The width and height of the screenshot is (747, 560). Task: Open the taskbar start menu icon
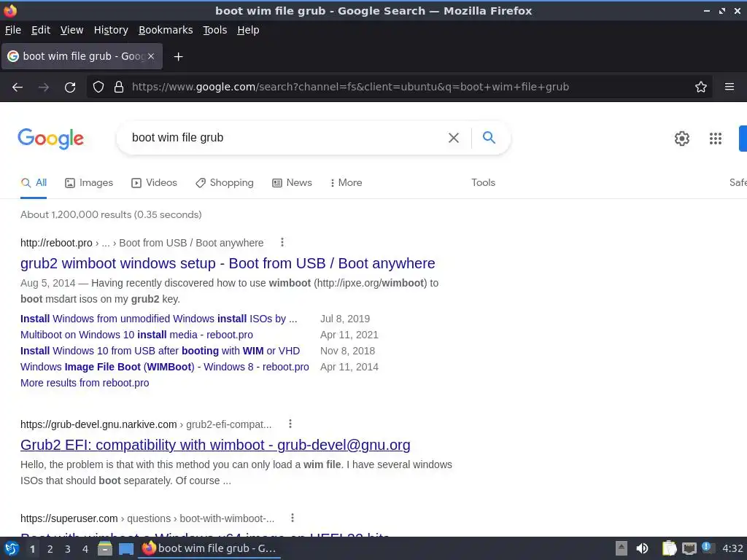[x=12, y=548]
